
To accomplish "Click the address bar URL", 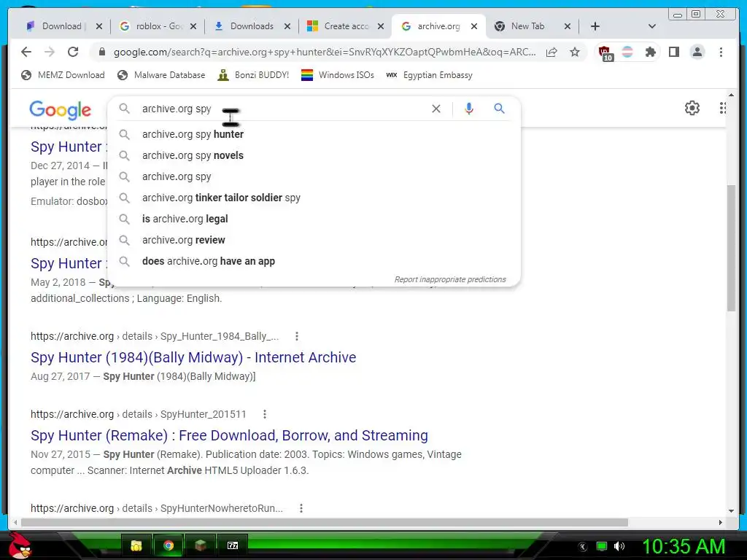I will click(x=325, y=52).
